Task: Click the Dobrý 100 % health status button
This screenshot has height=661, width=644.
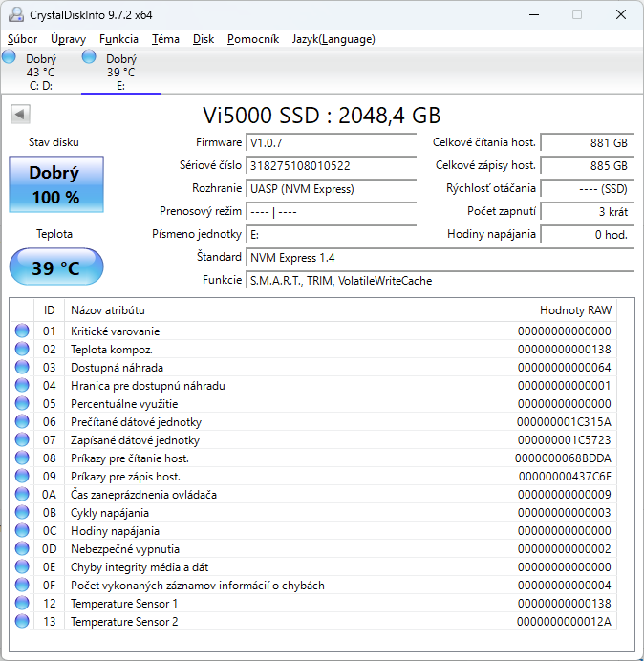Action: (56, 184)
